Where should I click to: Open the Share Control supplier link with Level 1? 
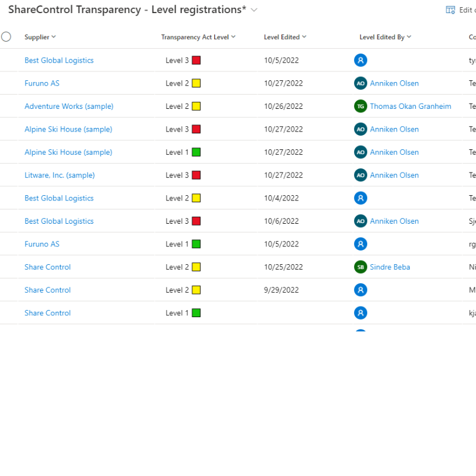coord(48,313)
